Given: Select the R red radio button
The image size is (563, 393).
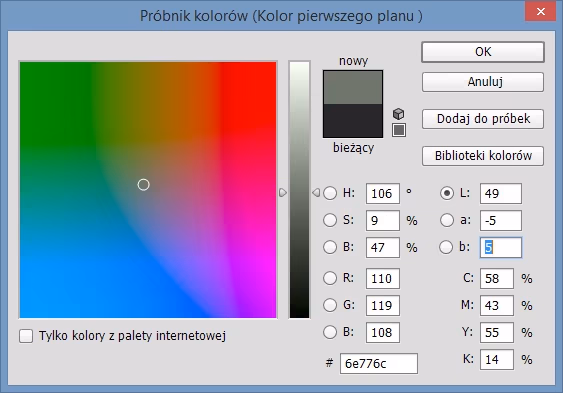Looking at the screenshot, I should coord(330,278).
